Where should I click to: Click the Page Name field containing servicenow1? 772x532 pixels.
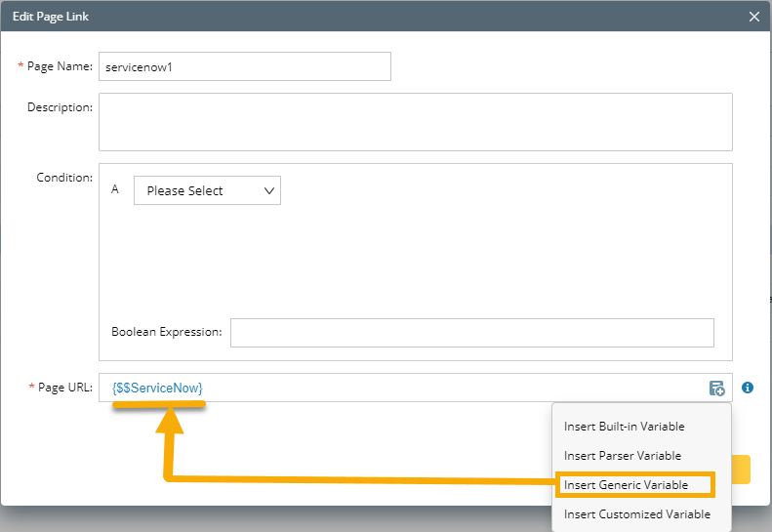click(245, 66)
